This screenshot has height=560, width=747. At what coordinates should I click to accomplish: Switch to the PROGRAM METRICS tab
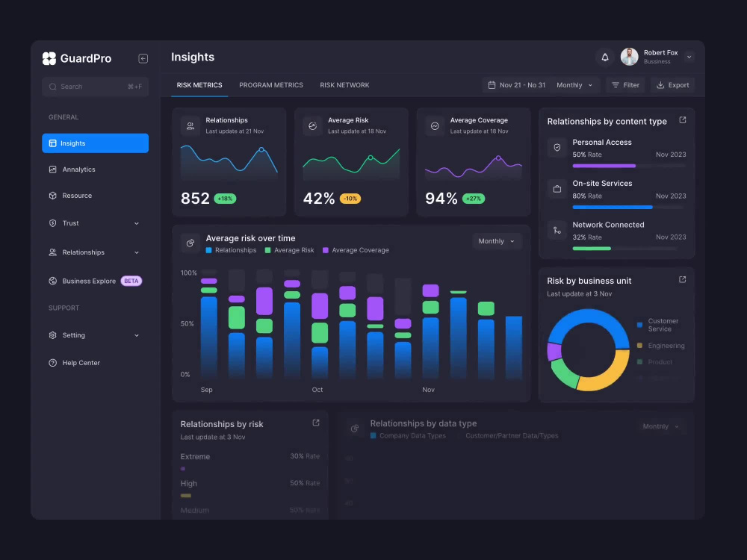[x=271, y=85]
